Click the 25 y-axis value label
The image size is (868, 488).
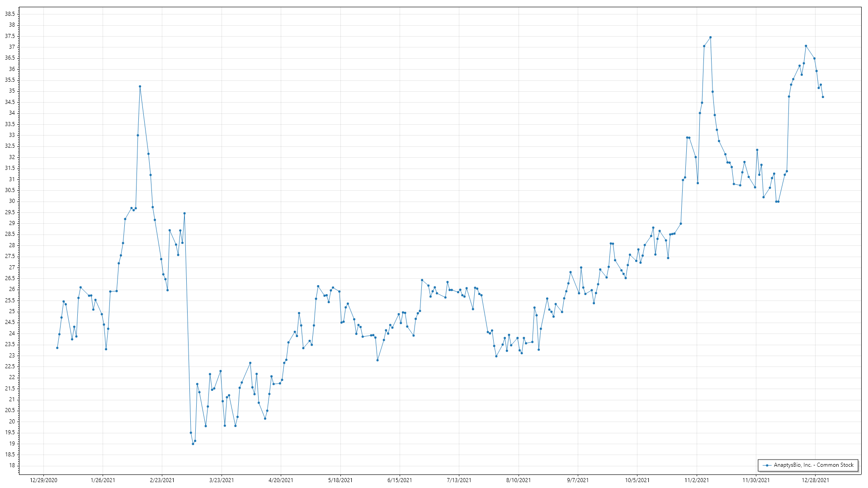pos(12,311)
